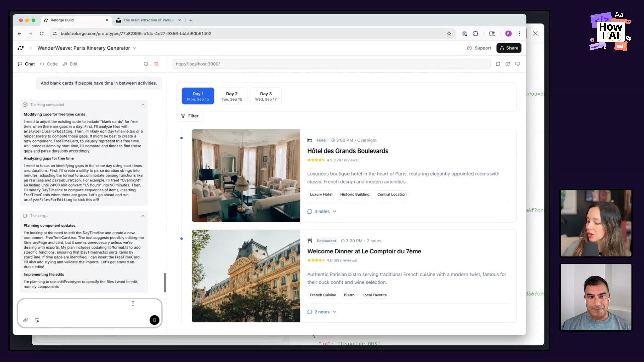Click the element selector icon in chat box
This screenshot has width=644, height=362.
[x=37, y=320]
